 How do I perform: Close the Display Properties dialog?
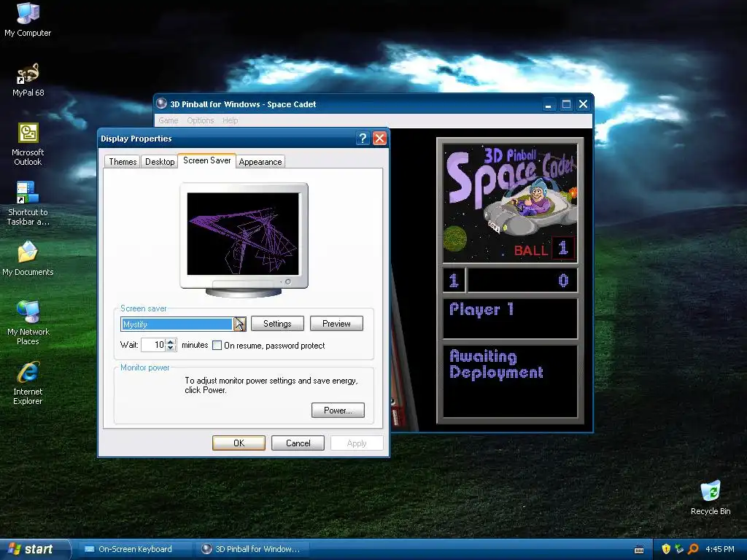pos(379,139)
